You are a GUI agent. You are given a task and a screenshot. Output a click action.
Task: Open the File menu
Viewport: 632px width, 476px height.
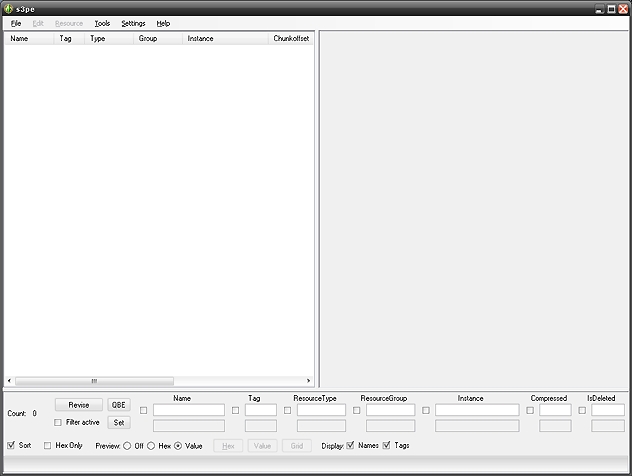tap(16, 23)
